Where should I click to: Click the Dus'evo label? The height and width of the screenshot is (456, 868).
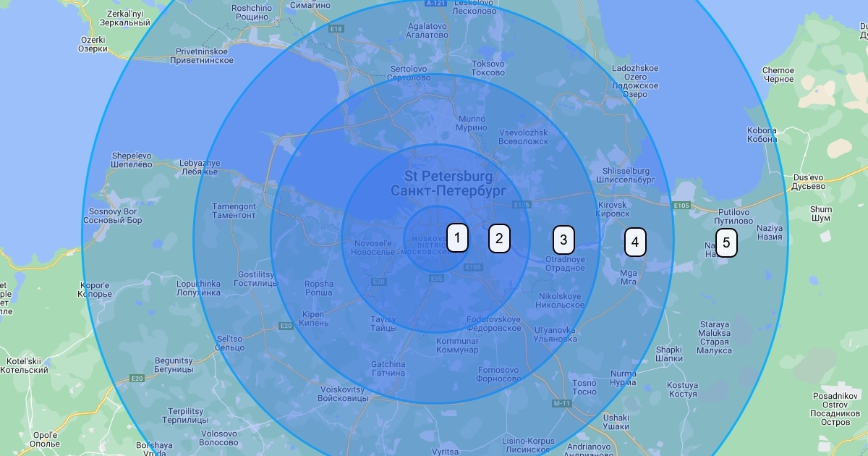[x=809, y=182]
